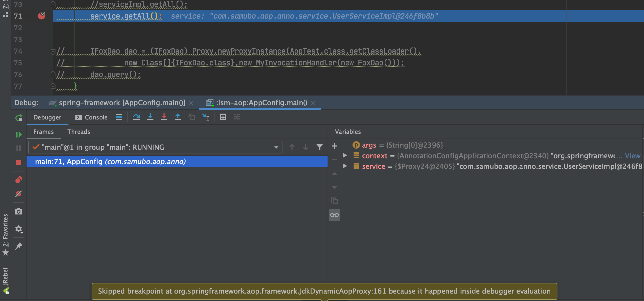Open View Breakpoints dialog

coord(19,180)
